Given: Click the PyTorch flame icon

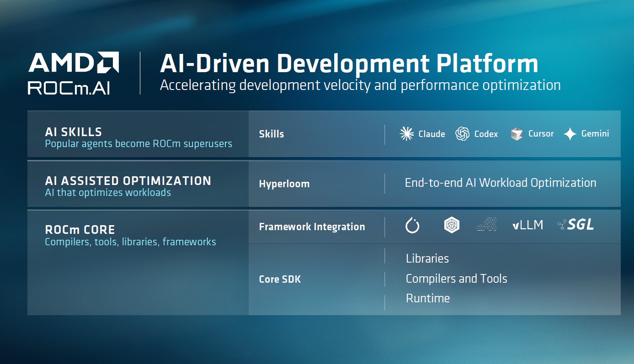Looking at the screenshot, I should tap(412, 225).
